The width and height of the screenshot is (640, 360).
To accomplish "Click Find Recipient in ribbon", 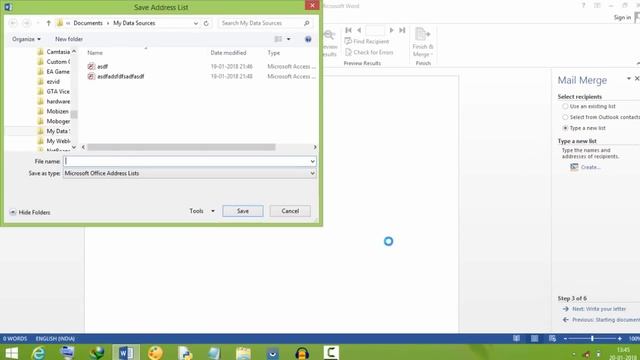I will (367, 41).
